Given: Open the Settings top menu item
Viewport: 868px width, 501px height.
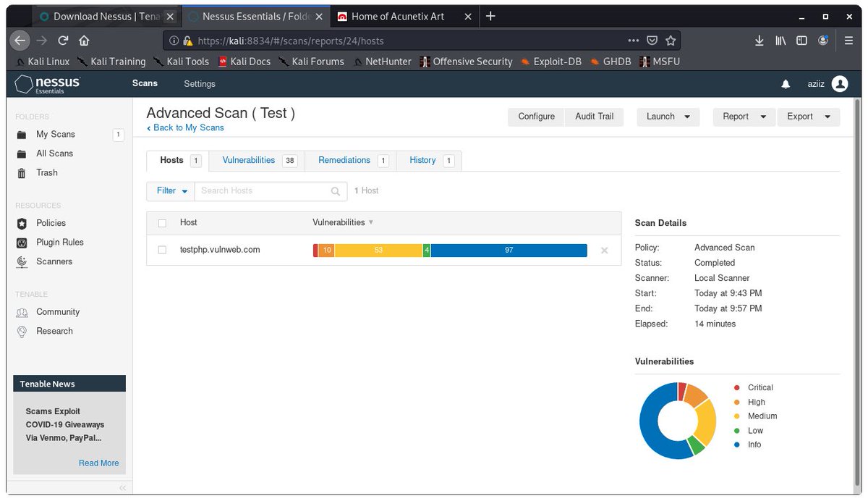Looking at the screenshot, I should (x=200, y=84).
